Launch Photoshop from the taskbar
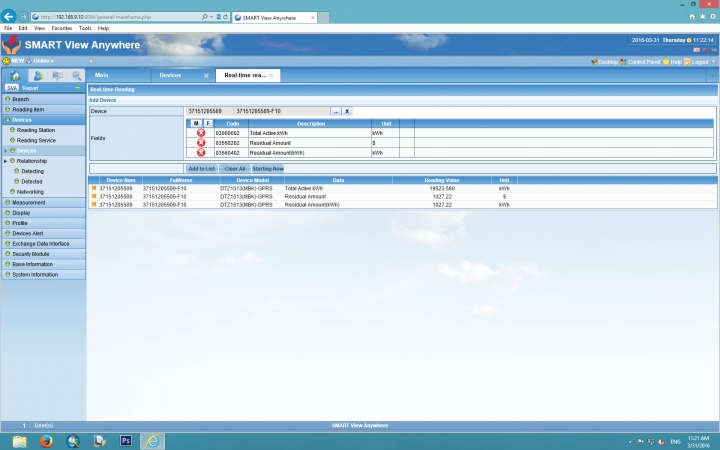 click(126, 441)
